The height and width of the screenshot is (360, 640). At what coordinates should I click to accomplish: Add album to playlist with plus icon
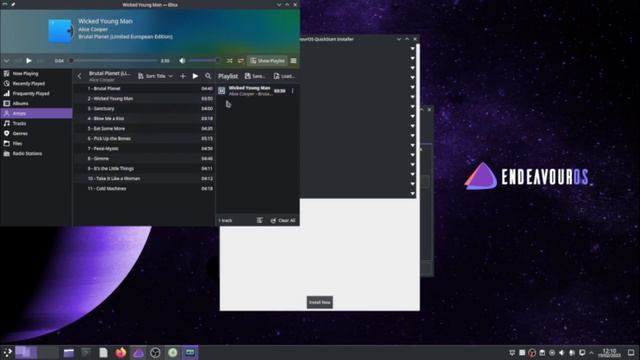click(183, 76)
